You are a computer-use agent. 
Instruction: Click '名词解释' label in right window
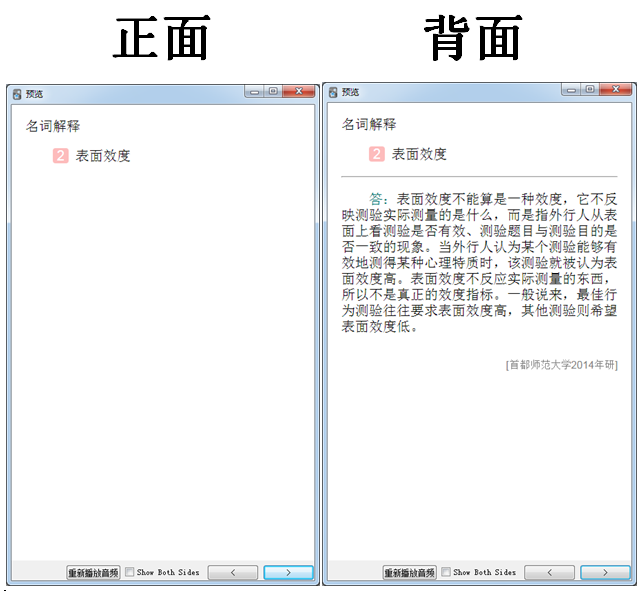tap(369, 124)
